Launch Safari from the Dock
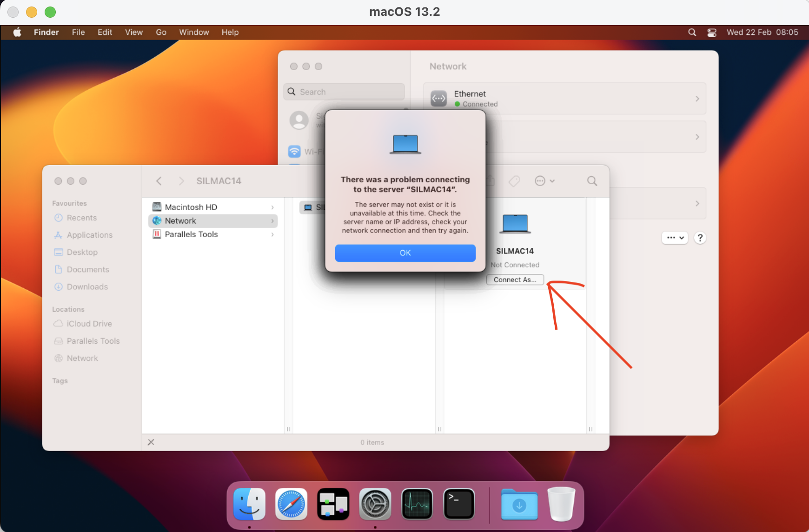 tap(292, 504)
